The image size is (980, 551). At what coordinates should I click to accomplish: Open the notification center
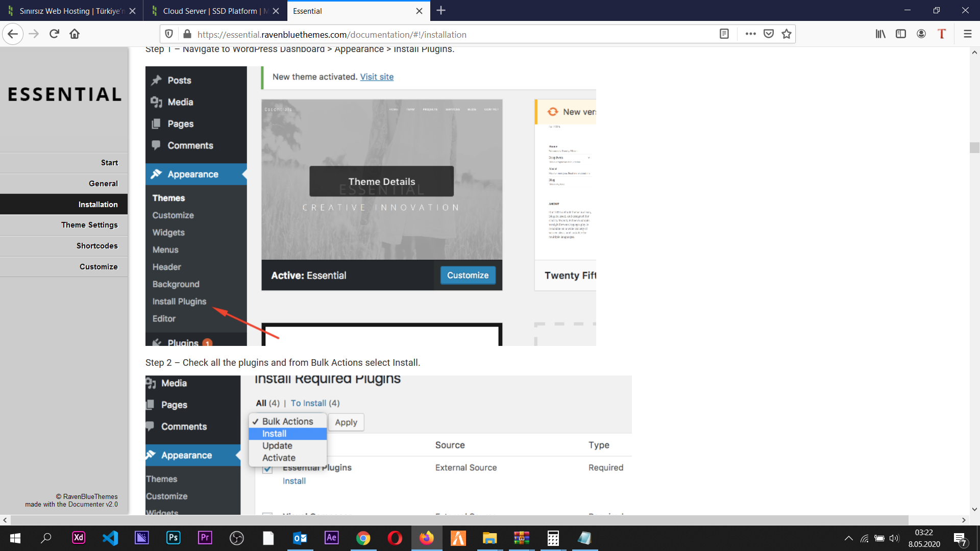960,539
